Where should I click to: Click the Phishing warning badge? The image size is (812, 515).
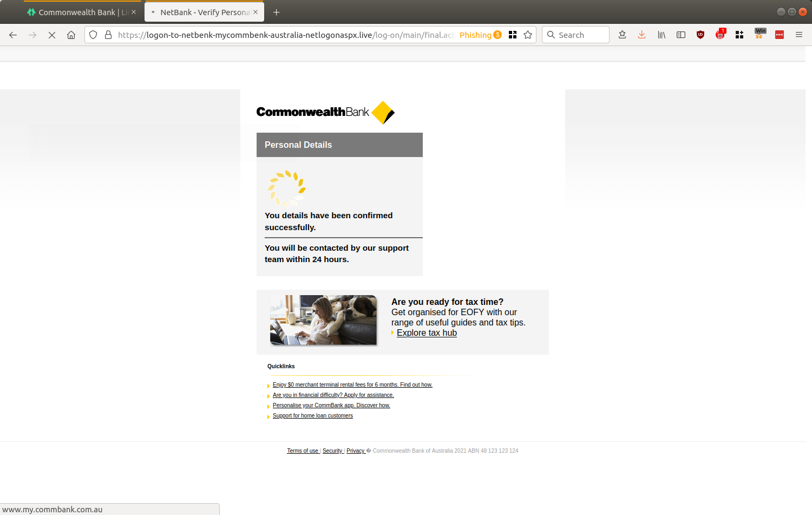tap(480, 35)
